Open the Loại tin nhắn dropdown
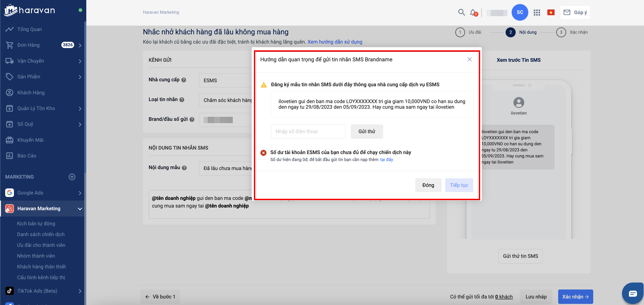 [226, 100]
